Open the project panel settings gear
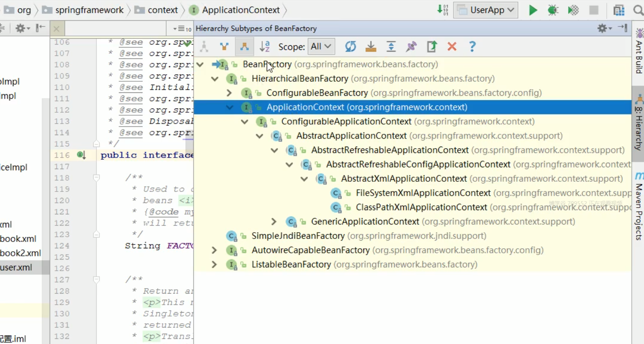The image size is (644, 344). [22, 28]
